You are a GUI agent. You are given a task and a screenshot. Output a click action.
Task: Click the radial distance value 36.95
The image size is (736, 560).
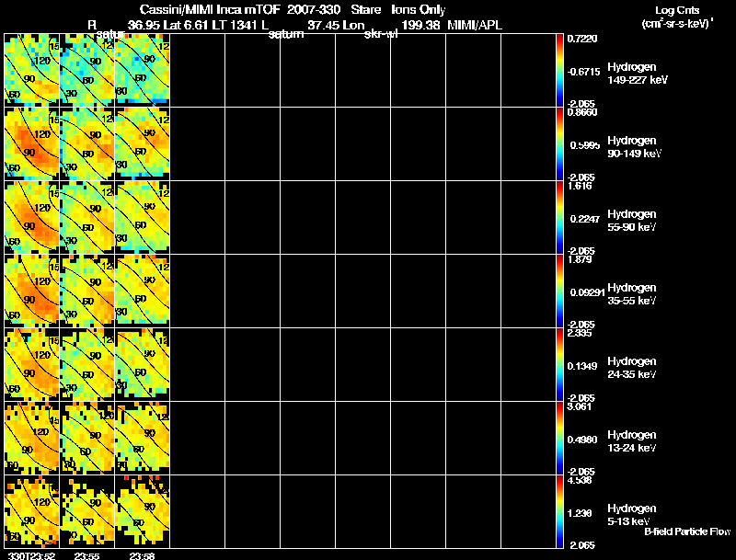pos(144,26)
